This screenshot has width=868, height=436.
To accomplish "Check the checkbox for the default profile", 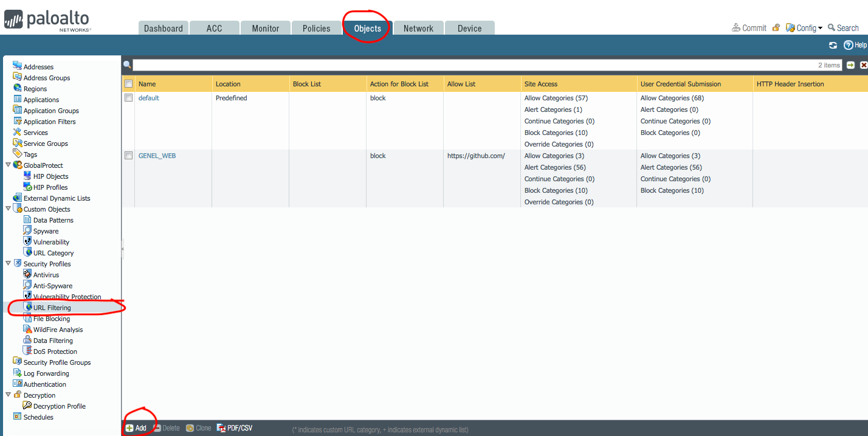I will tap(128, 98).
